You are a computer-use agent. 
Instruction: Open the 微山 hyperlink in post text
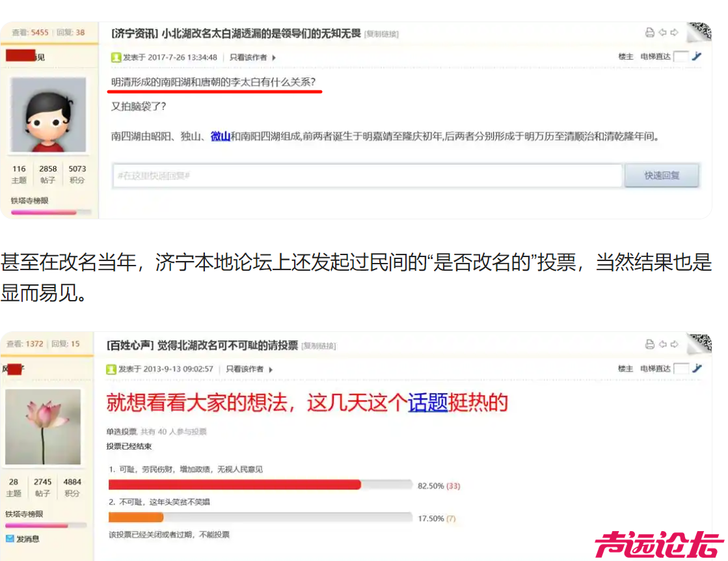pyautogui.click(x=221, y=136)
